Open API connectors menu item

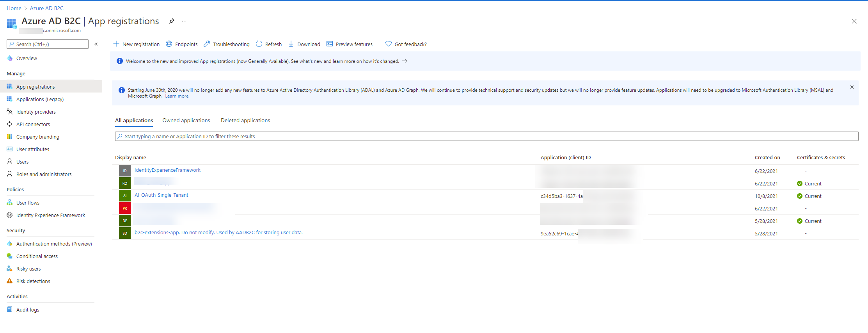tap(33, 124)
